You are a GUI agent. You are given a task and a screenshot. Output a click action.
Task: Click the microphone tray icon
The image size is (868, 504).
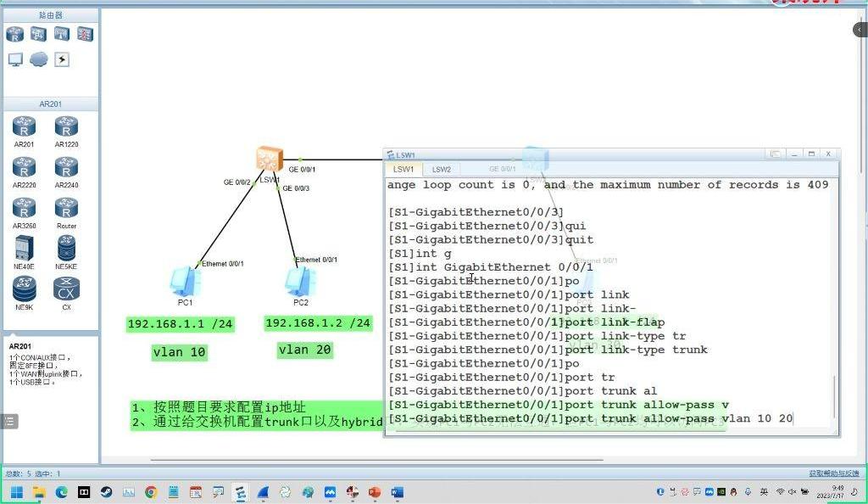(x=748, y=492)
